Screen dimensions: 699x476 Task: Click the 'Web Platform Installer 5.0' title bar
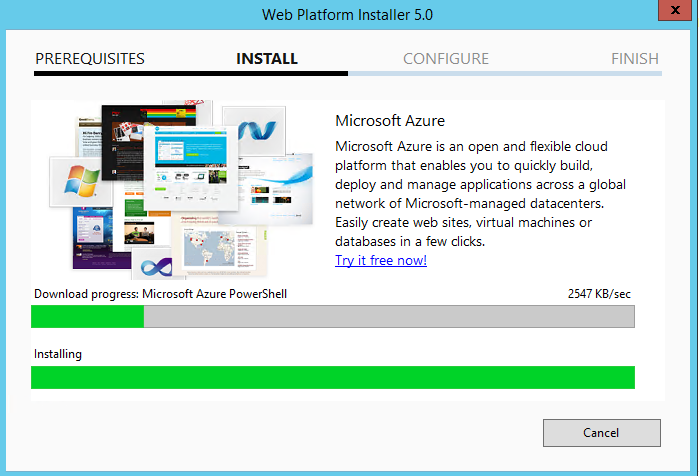[347, 15]
